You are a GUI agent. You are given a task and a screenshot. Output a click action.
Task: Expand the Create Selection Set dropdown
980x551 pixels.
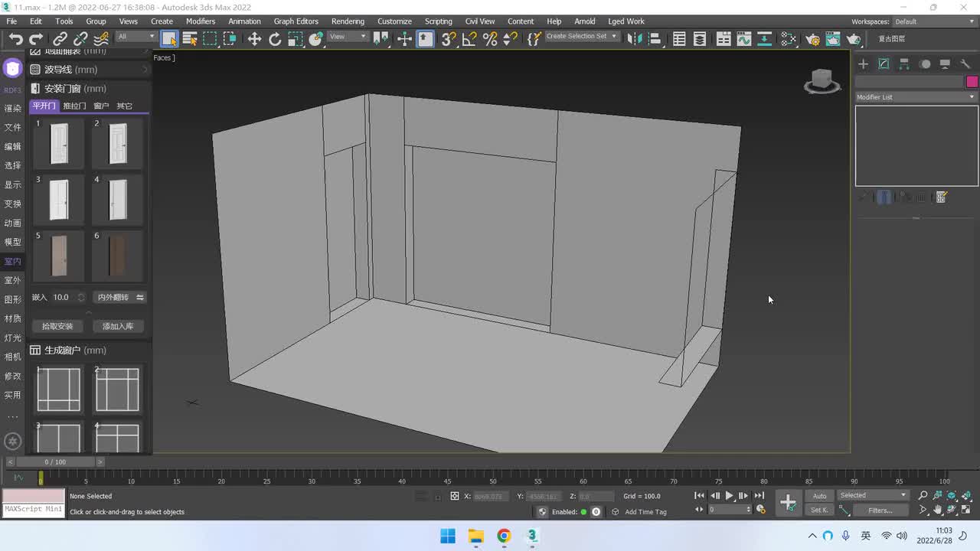click(613, 37)
